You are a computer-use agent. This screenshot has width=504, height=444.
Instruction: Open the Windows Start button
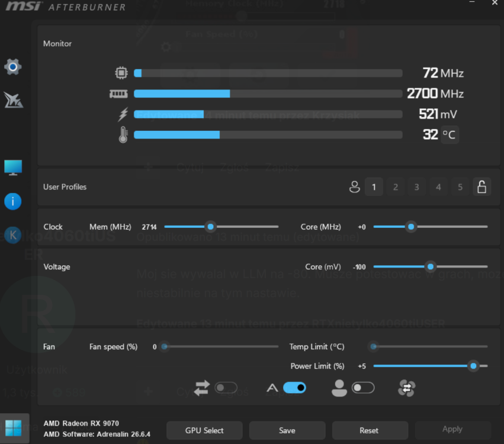coord(14,428)
